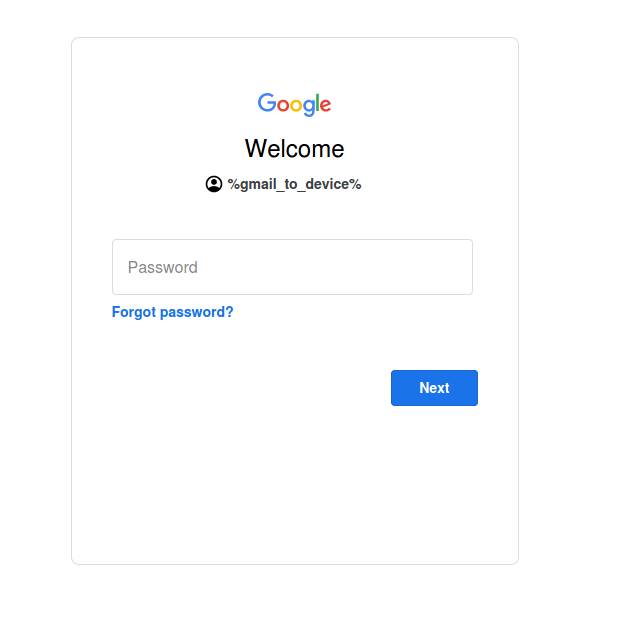The height and width of the screenshot is (618, 618).
Task: Click the person icon beside the email
Action: 214,184
